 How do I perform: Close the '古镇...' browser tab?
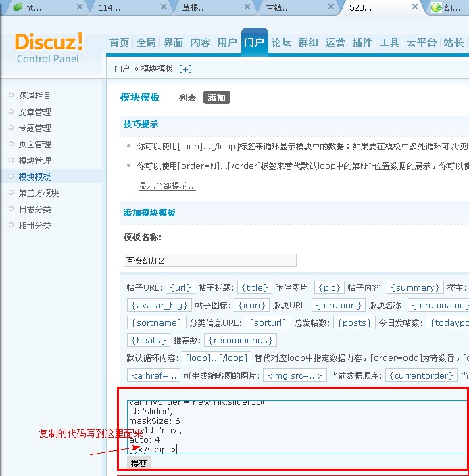(331, 7)
